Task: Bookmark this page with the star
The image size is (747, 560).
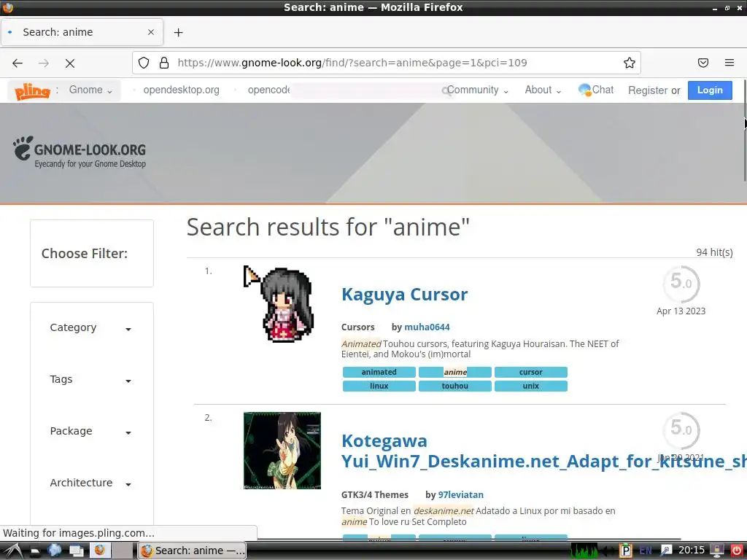Action: tap(630, 63)
